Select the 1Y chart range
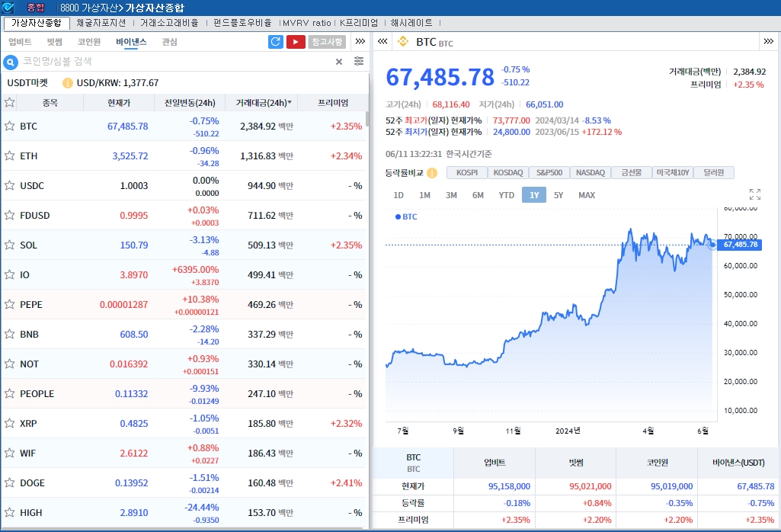The width and height of the screenshot is (781, 532). point(534,195)
